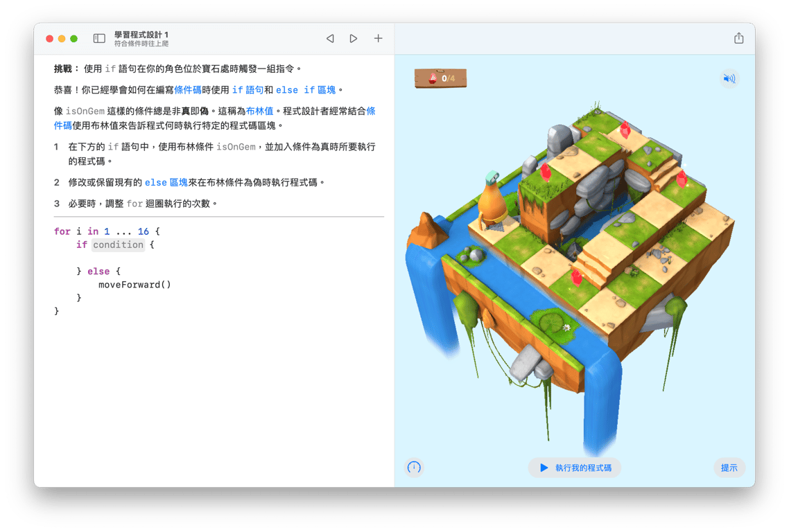Image resolution: width=789 pixels, height=532 pixels.
Task: Open the execution speed timer icon
Action: click(x=414, y=468)
